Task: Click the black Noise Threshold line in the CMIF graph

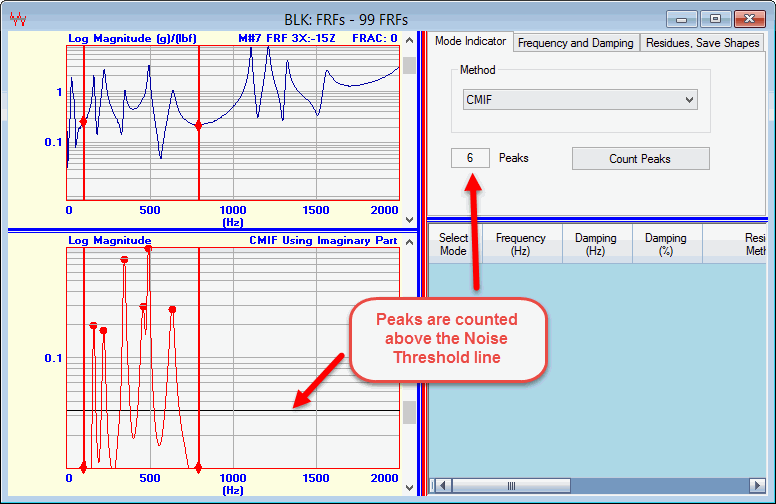Action: [233, 410]
